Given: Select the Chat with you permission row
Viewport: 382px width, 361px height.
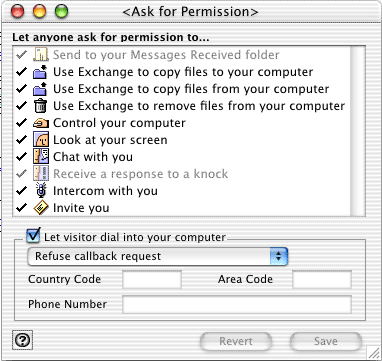Looking at the screenshot, I should pos(181,157).
